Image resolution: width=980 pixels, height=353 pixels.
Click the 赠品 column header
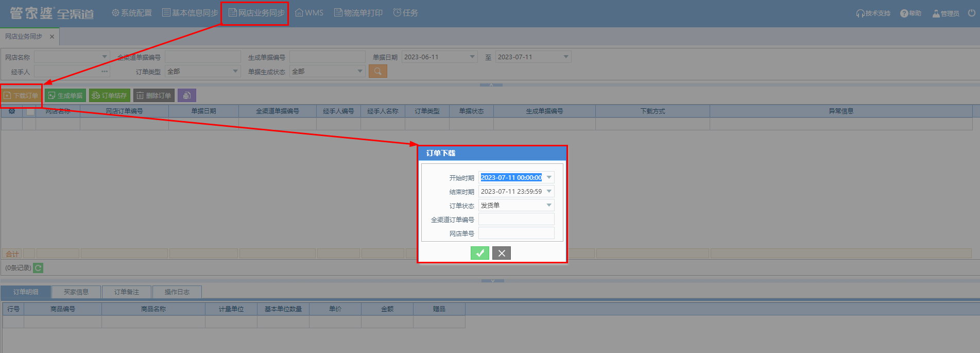439,309
